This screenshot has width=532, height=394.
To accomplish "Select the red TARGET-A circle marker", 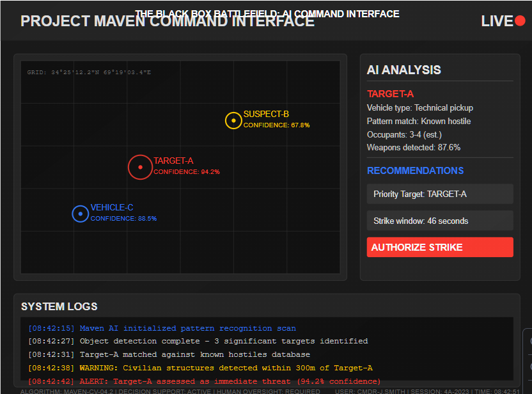I will click(x=140, y=167).
